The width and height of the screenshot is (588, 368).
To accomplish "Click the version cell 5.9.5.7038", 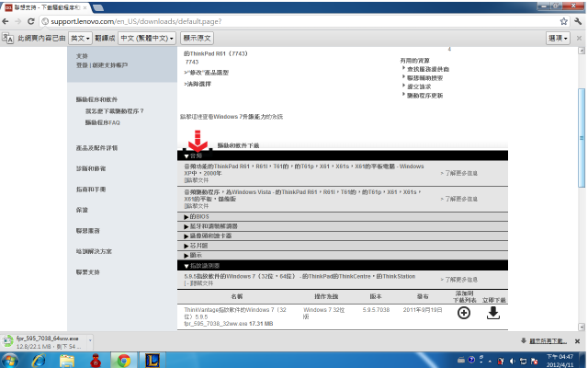I will pos(376,310).
